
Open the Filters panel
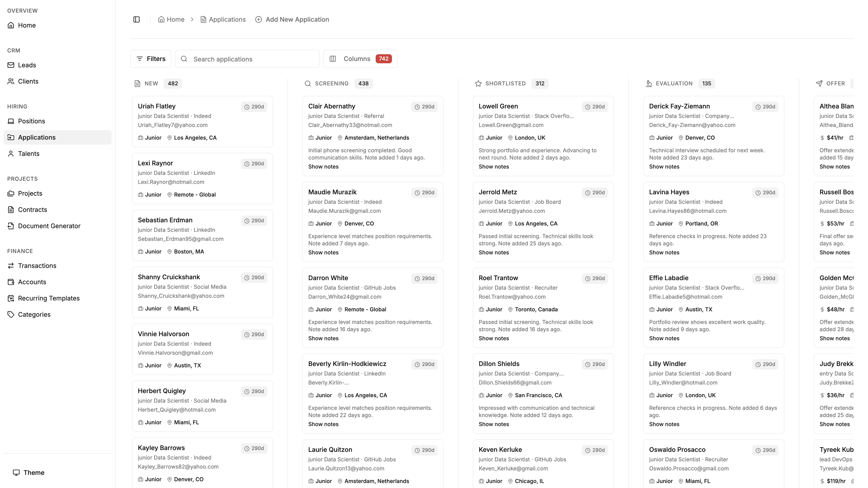point(151,59)
